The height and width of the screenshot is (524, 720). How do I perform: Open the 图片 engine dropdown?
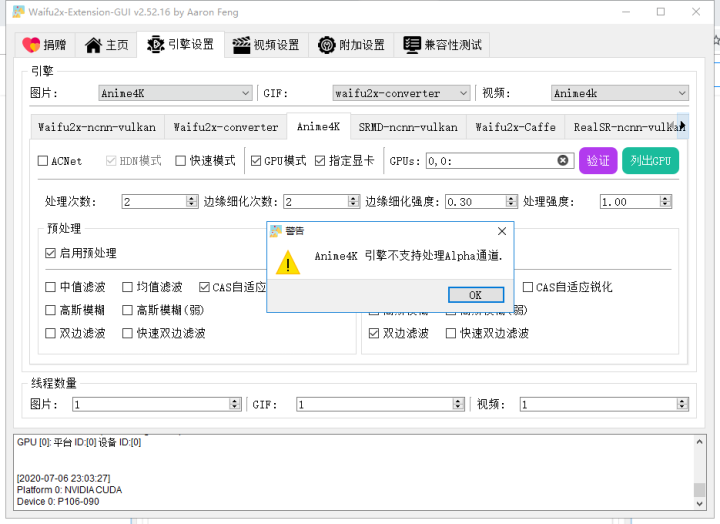[x=175, y=93]
